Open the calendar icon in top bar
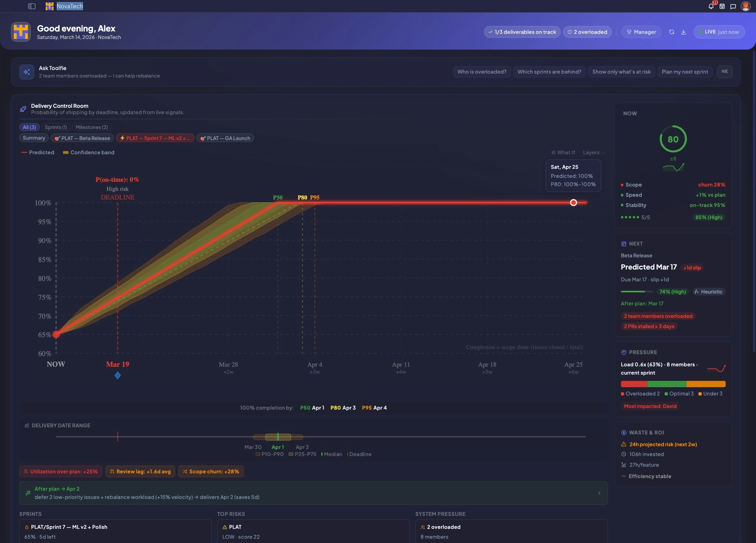 click(722, 6)
